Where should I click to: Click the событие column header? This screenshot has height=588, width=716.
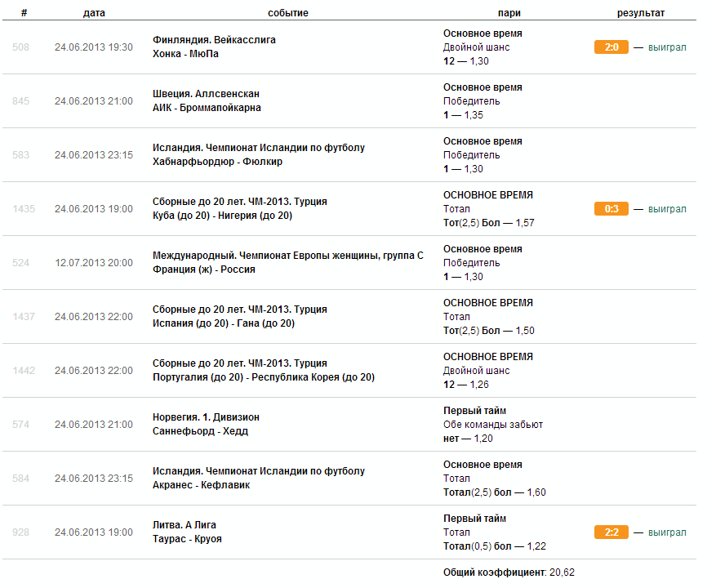pos(288,13)
